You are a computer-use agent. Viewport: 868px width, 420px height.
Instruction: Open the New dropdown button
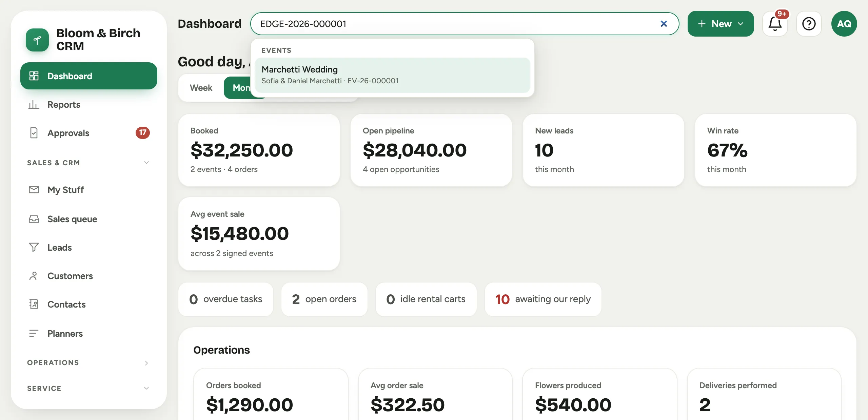tap(721, 24)
